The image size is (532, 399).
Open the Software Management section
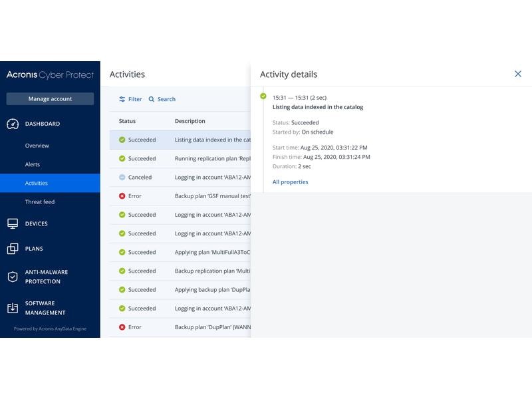tap(45, 308)
